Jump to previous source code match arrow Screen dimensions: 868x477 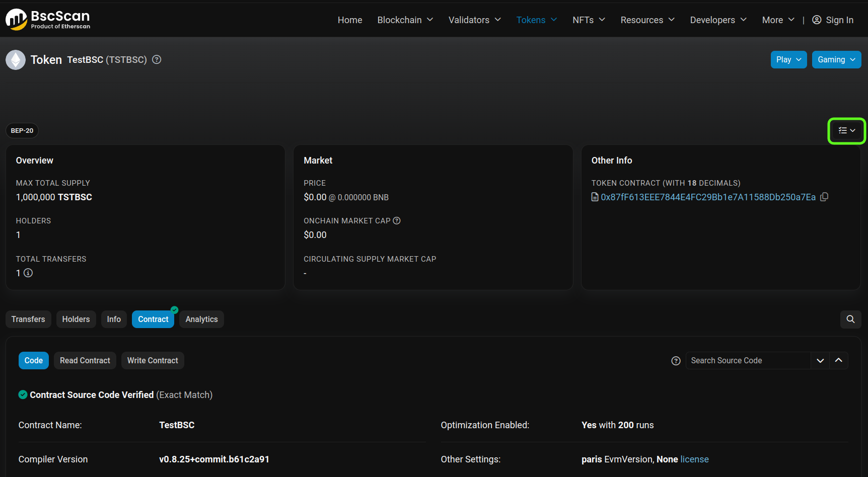(839, 360)
